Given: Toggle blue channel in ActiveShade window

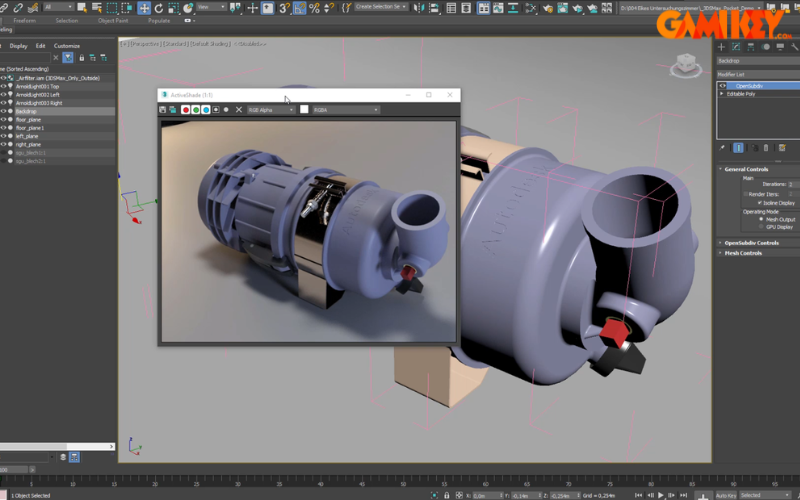Looking at the screenshot, I should click(206, 110).
